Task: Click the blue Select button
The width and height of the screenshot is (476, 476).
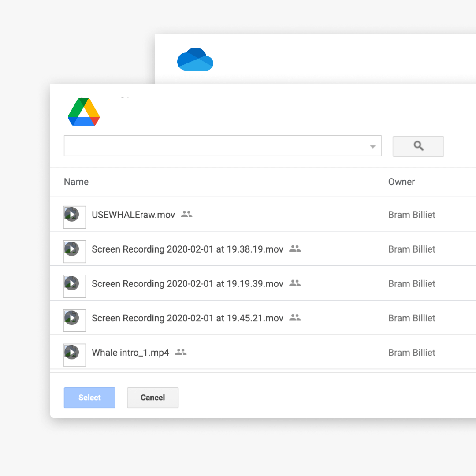Action: coord(89,398)
